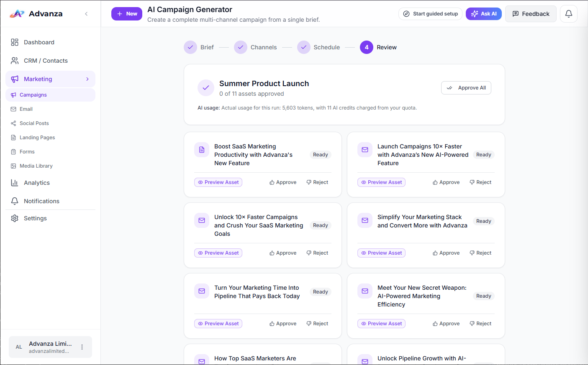Image resolution: width=588 pixels, height=365 pixels.
Task: Open the Email submenu item
Action: [x=50, y=109]
